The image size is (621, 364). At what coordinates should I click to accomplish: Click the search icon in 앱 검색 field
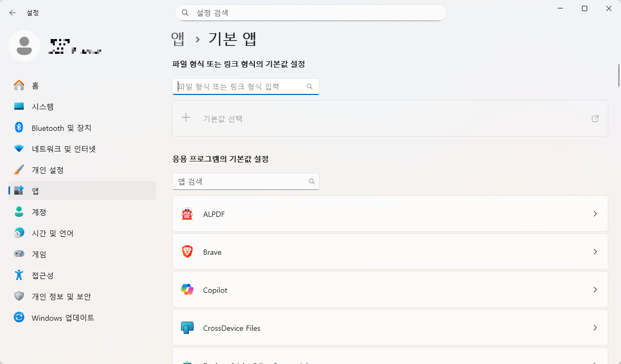pyautogui.click(x=312, y=181)
